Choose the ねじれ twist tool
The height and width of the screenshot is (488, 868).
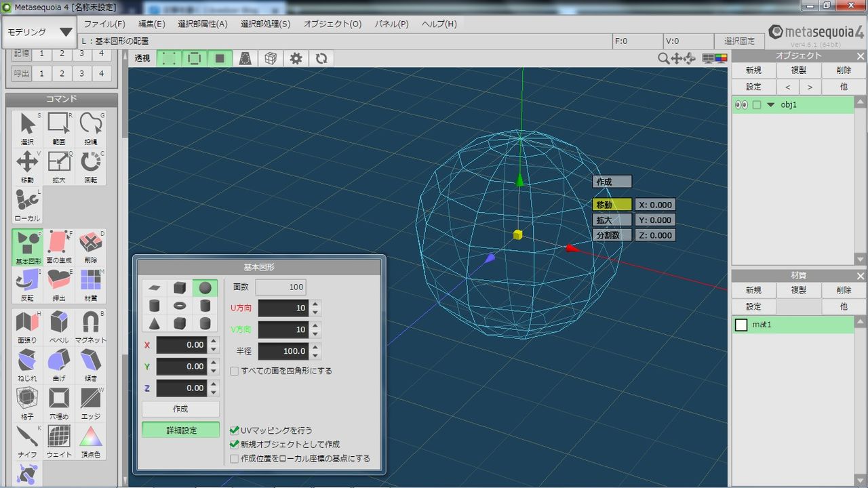(27, 365)
